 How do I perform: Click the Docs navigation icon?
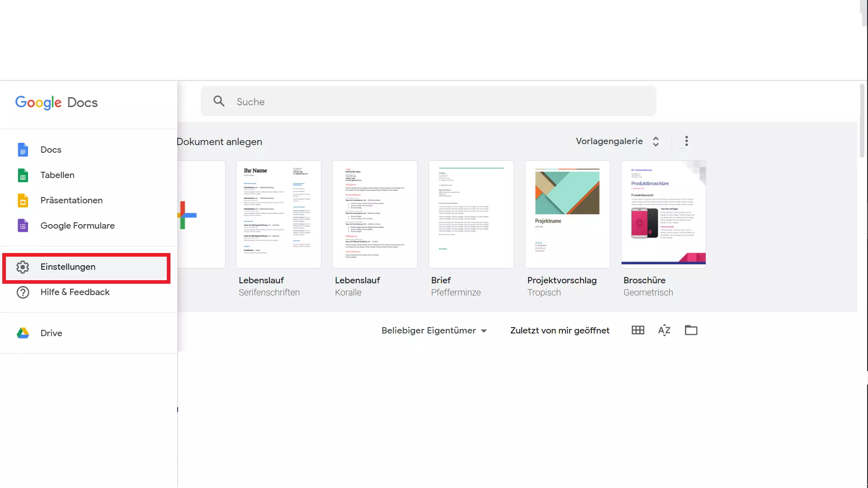tap(23, 150)
